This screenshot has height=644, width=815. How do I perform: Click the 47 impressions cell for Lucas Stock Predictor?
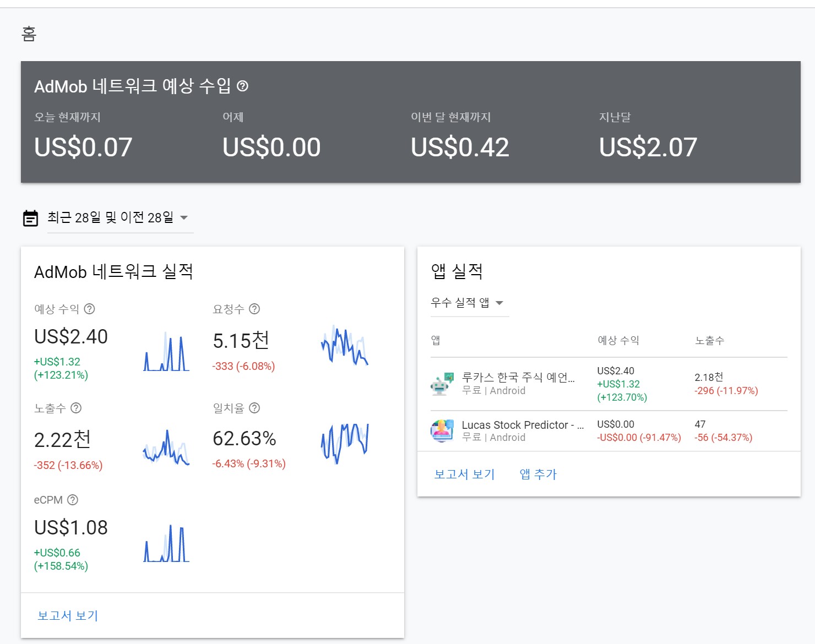click(700, 424)
